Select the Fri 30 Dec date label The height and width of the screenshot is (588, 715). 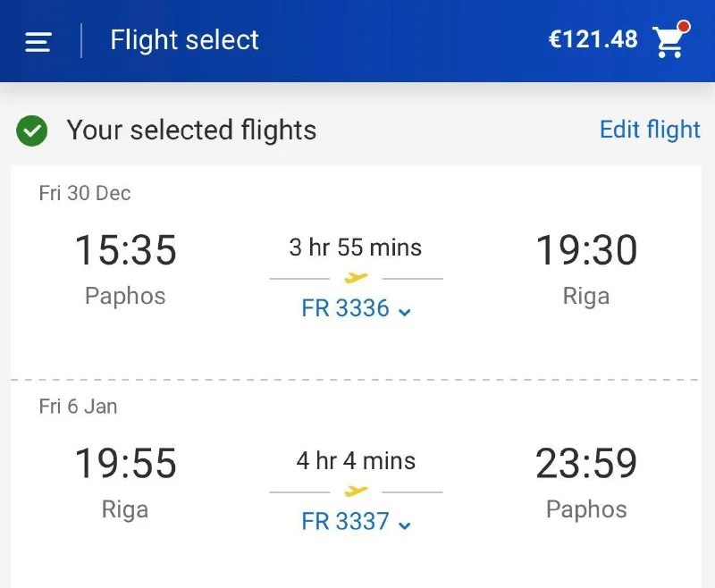click(85, 193)
